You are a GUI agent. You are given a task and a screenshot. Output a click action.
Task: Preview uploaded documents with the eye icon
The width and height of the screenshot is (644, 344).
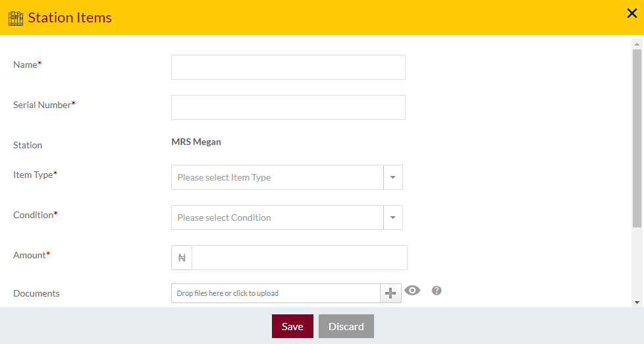(412, 291)
